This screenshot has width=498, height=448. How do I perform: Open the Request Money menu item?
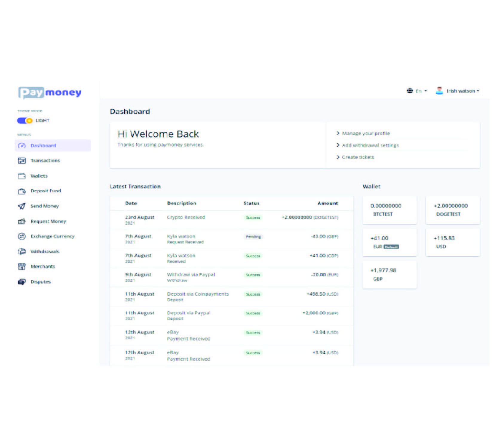[x=48, y=221]
